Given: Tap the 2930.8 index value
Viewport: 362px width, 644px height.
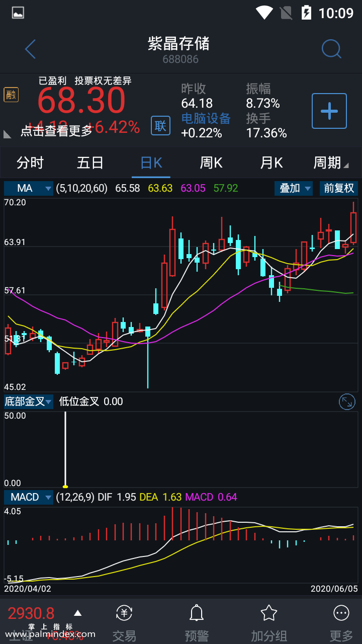Looking at the screenshot, I should pos(31,613).
